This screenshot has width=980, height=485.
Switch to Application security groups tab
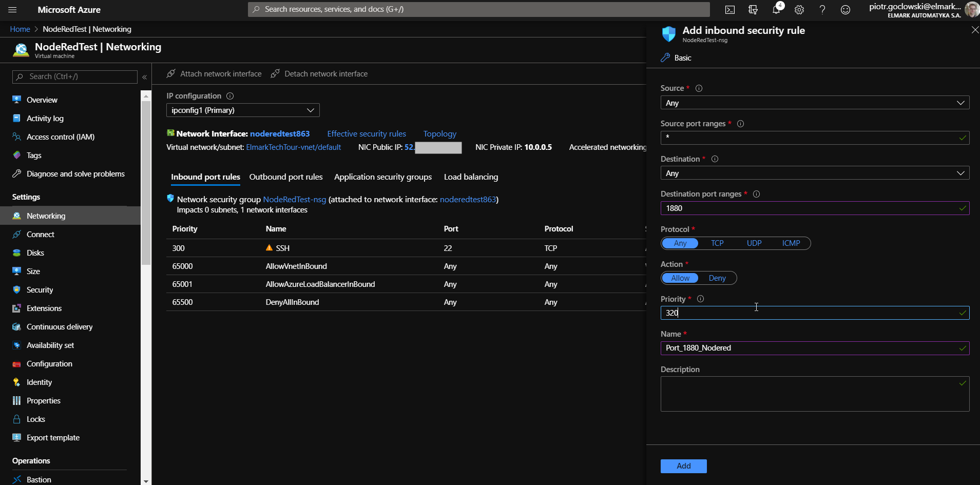pyautogui.click(x=383, y=177)
